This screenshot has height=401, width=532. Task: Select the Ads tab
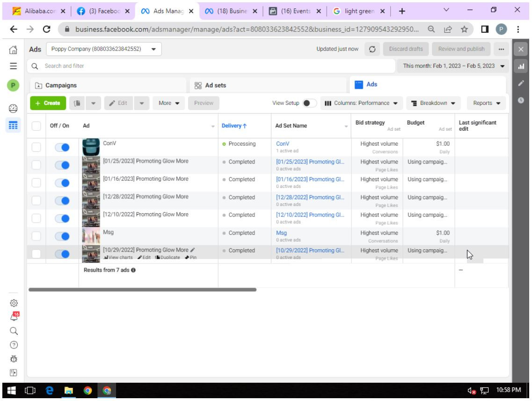coord(428,85)
